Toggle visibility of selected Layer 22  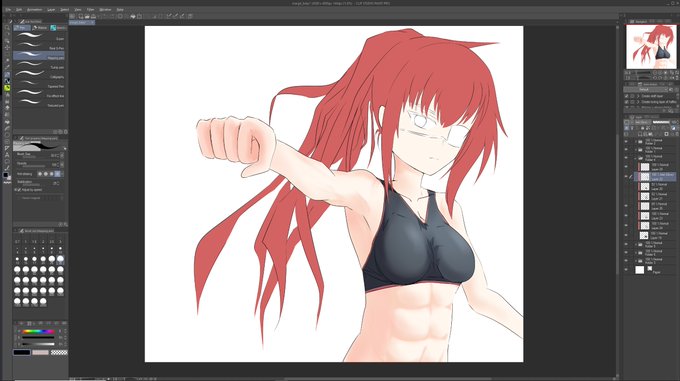(626, 176)
